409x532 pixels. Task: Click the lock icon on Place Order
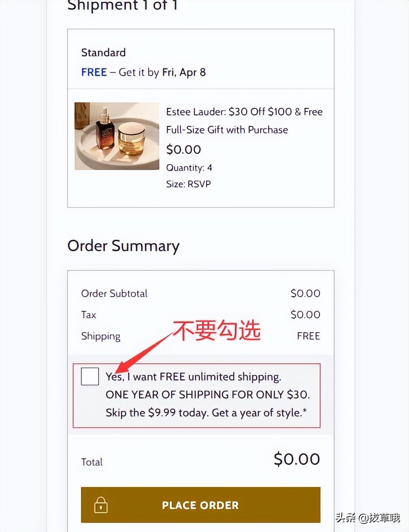(x=101, y=505)
